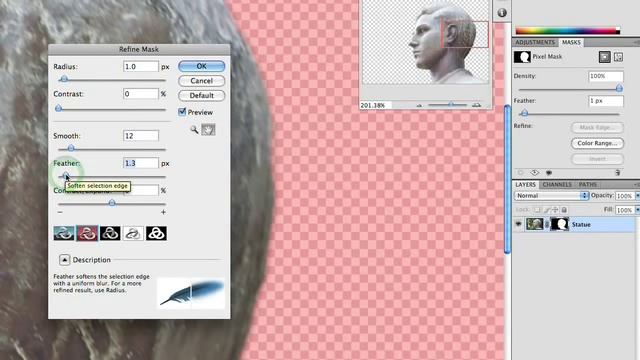Screen dimensions: 640x360
Task: Choose the Quick Mask red preview icon
Action: tap(87, 233)
